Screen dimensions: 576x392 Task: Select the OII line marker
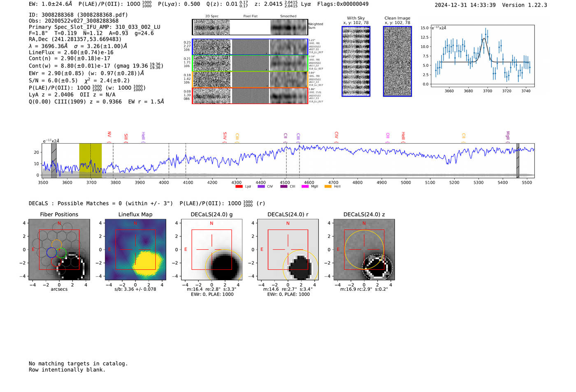pyautogui.click(x=388, y=138)
